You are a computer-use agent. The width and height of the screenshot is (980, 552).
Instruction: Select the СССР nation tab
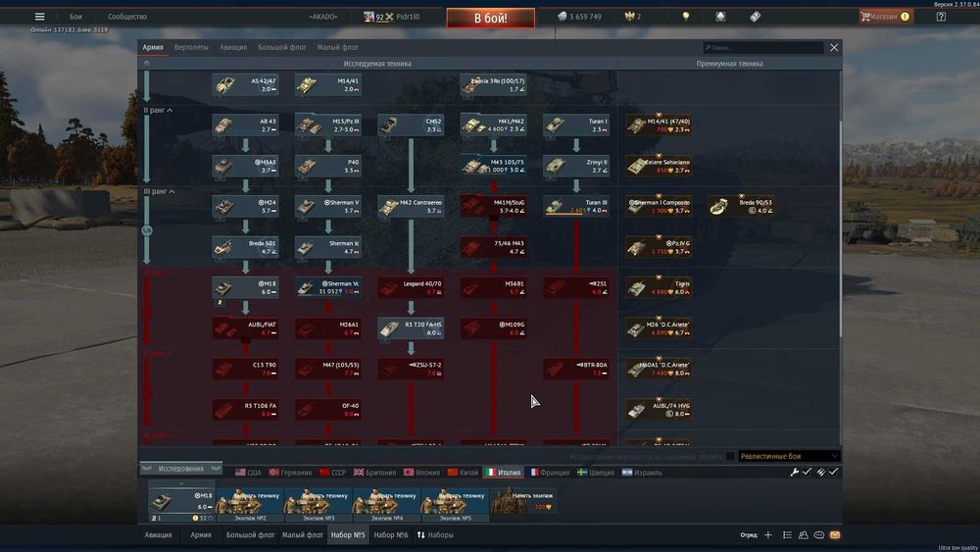point(332,473)
